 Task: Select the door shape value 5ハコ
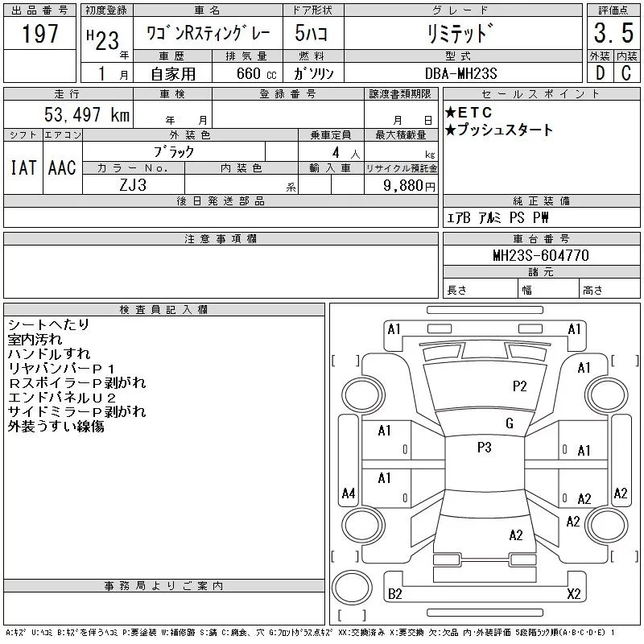click(x=312, y=33)
